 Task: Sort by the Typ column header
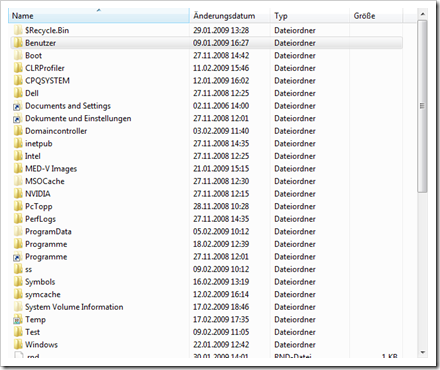coord(309,16)
